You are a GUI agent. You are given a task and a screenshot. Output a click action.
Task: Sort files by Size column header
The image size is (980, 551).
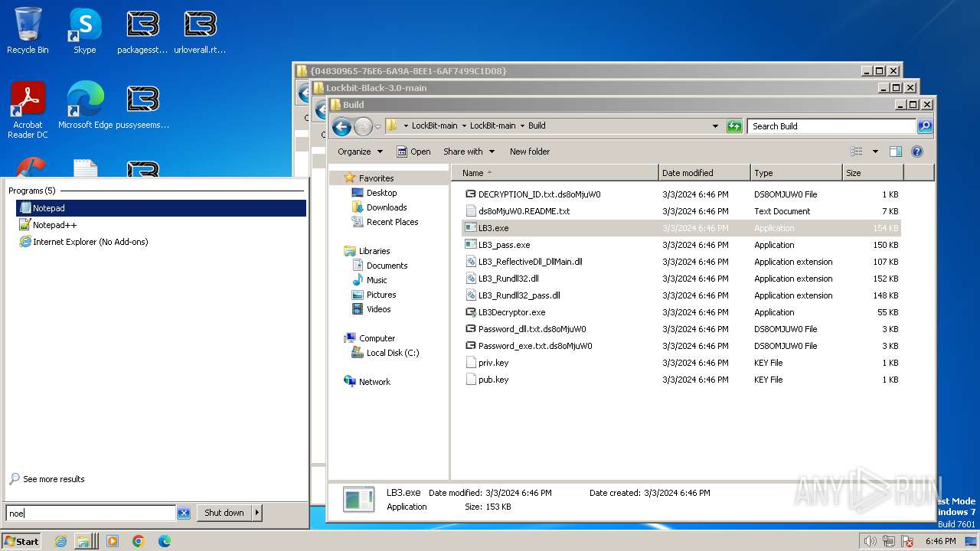pos(873,173)
